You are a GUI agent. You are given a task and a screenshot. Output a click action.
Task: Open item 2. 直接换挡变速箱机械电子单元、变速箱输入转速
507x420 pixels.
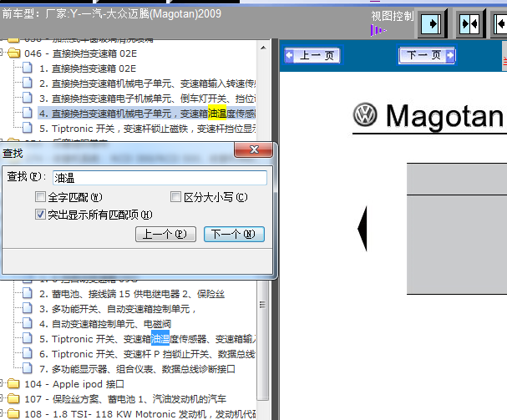148,83
